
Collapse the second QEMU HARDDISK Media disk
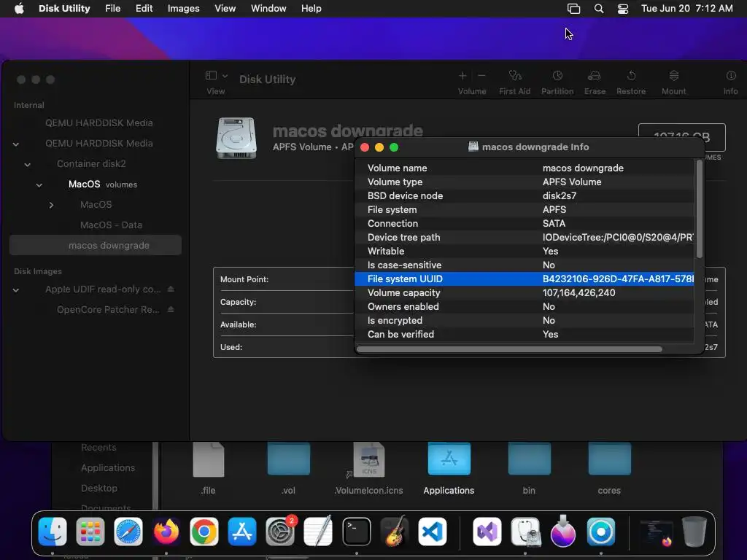pos(16,144)
